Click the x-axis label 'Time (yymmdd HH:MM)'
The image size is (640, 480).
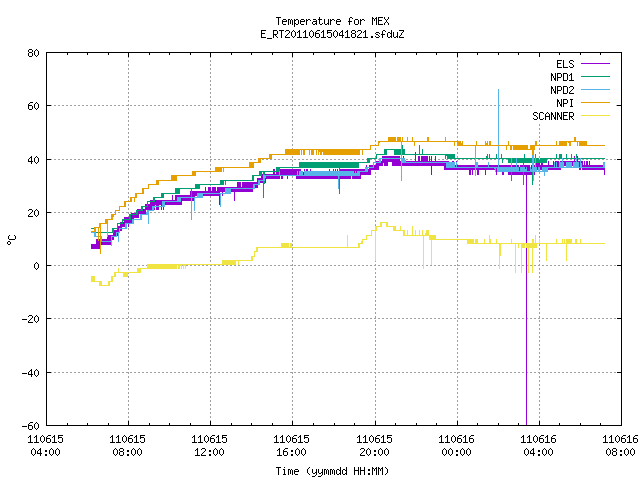(x=332, y=471)
